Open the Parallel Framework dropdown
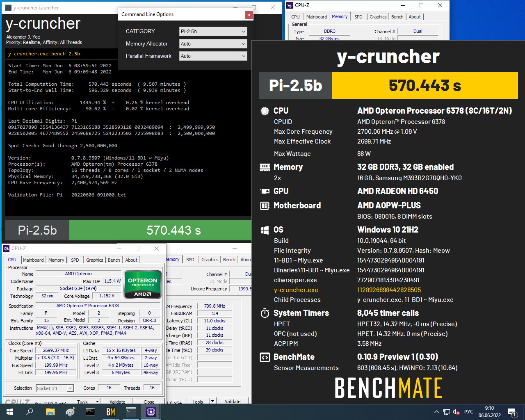 point(213,56)
